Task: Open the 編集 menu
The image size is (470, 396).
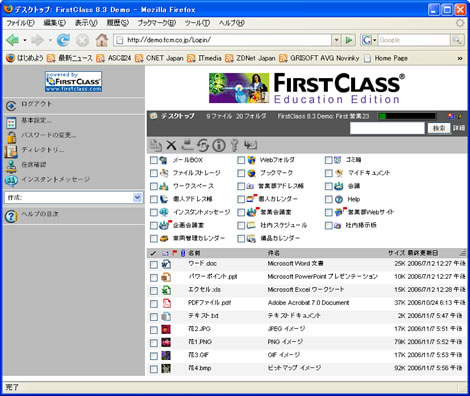Action: point(54,23)
